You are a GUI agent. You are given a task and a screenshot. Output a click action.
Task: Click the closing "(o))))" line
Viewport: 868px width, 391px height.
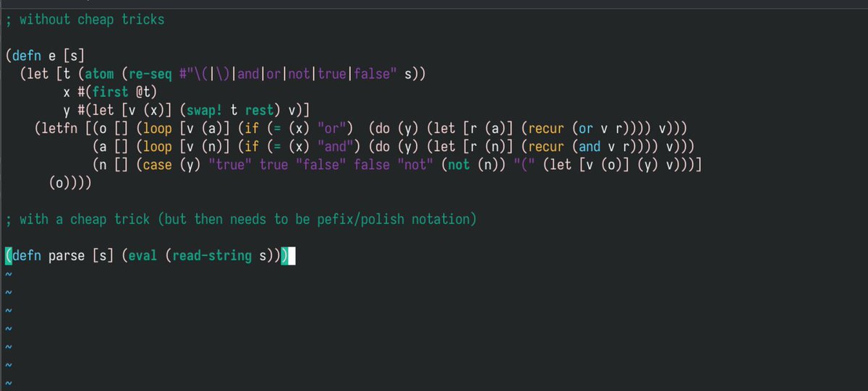click(x=70, y=183)
